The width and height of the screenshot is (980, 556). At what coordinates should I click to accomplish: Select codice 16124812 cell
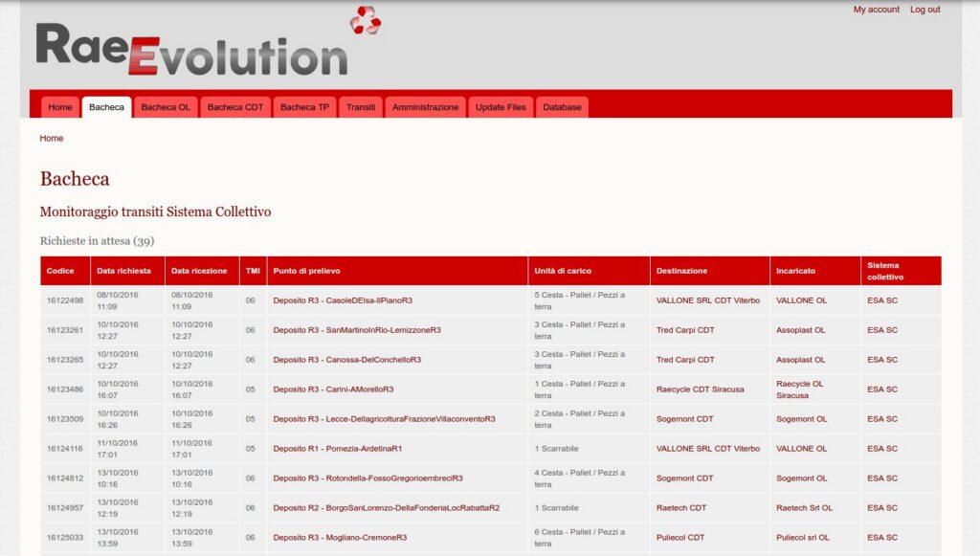[x=65, y=478]
